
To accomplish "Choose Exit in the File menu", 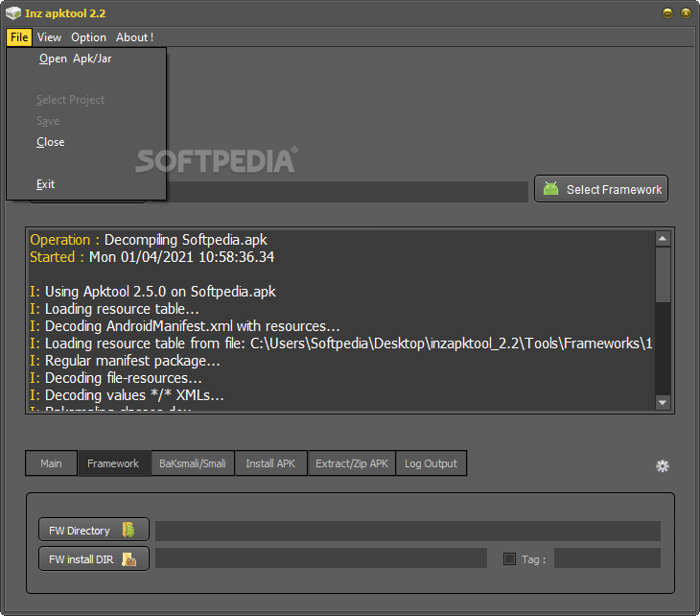I will tap(86, 184).
